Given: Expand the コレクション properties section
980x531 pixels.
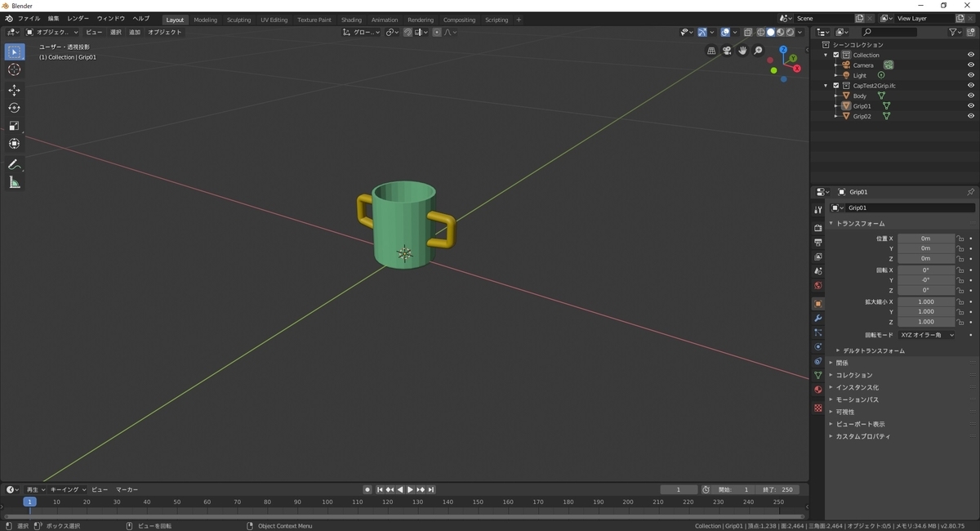Looking at the screenshot, I should (853, 375).
